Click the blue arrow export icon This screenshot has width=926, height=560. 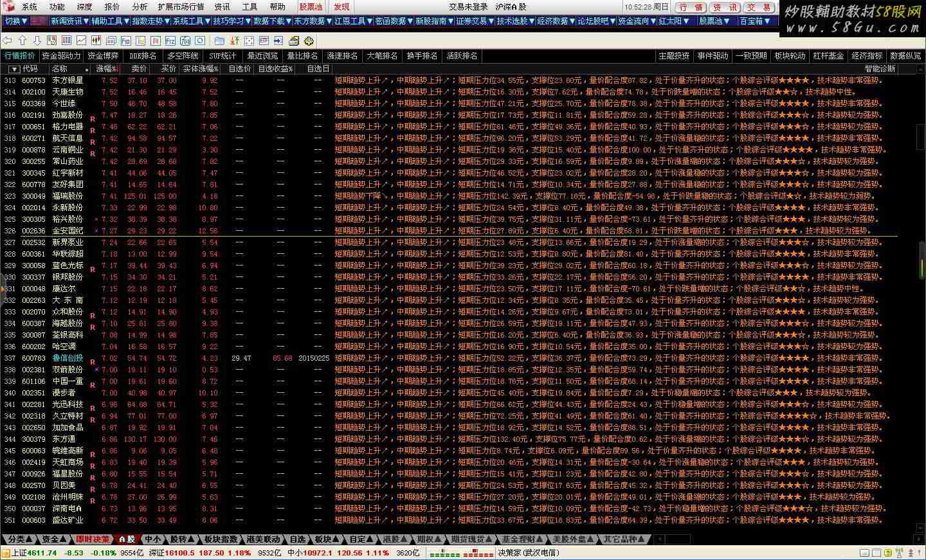(x=278, y=41)
